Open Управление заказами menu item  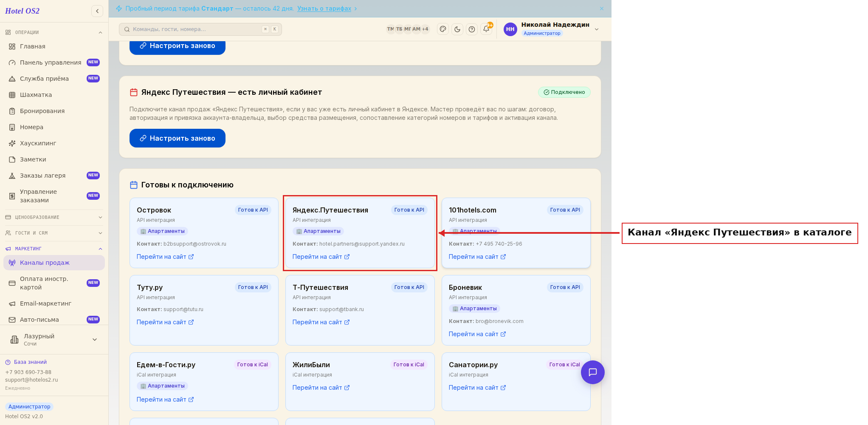54,196
